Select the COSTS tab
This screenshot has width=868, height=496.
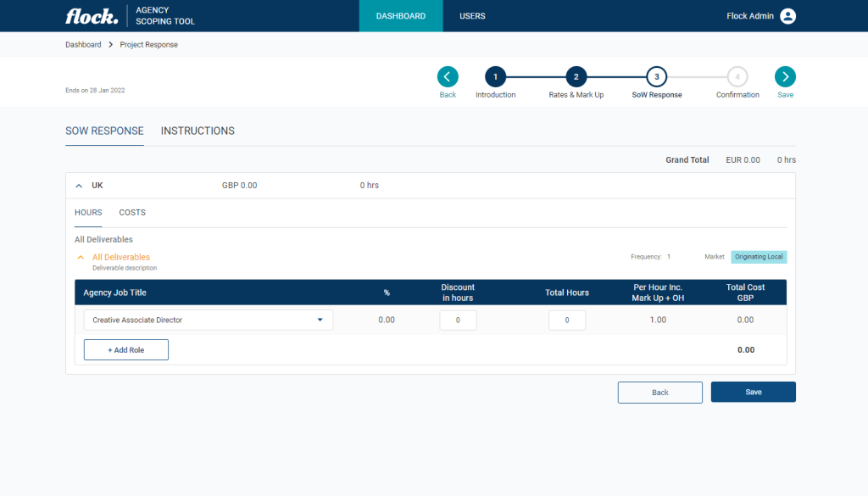coord(132,213)
